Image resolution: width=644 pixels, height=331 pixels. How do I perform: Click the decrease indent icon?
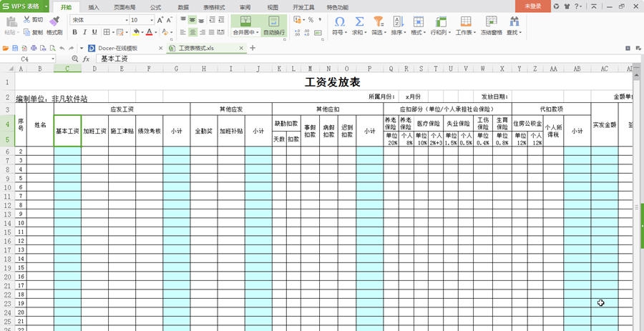click(x=213, y=20)
